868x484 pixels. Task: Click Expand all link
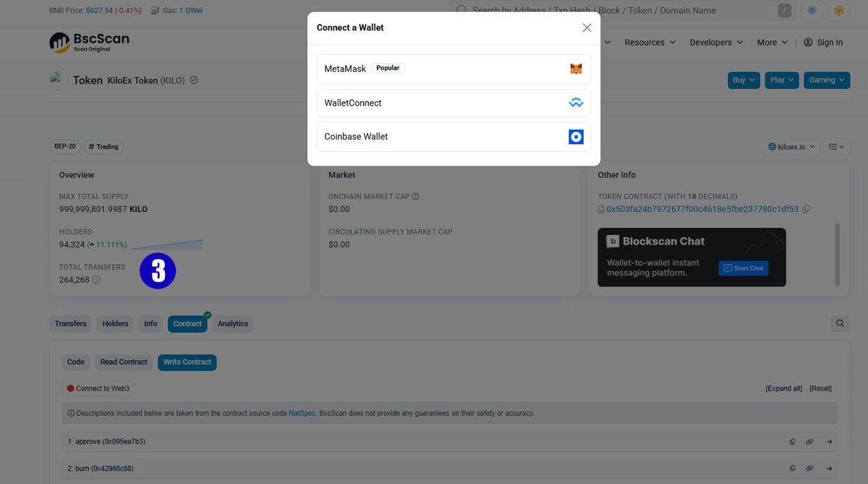pos(784,389)
